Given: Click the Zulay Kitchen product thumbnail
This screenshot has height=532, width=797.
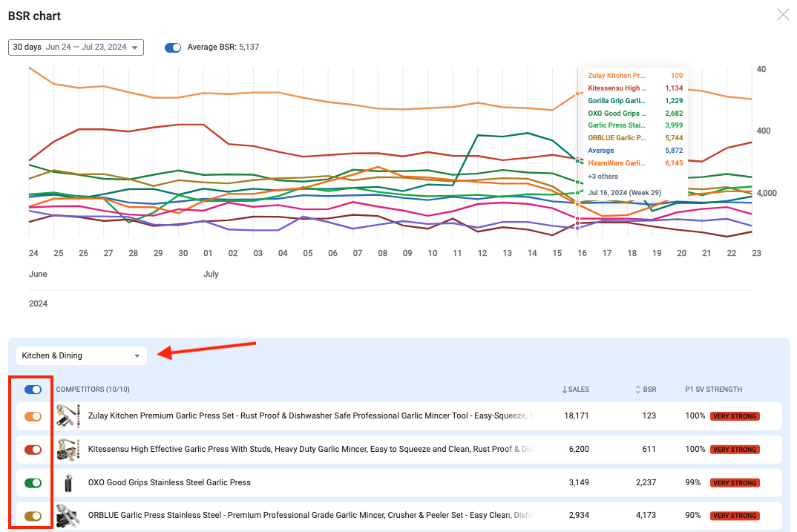Looking at the screenshot, I should coord(68,416).
